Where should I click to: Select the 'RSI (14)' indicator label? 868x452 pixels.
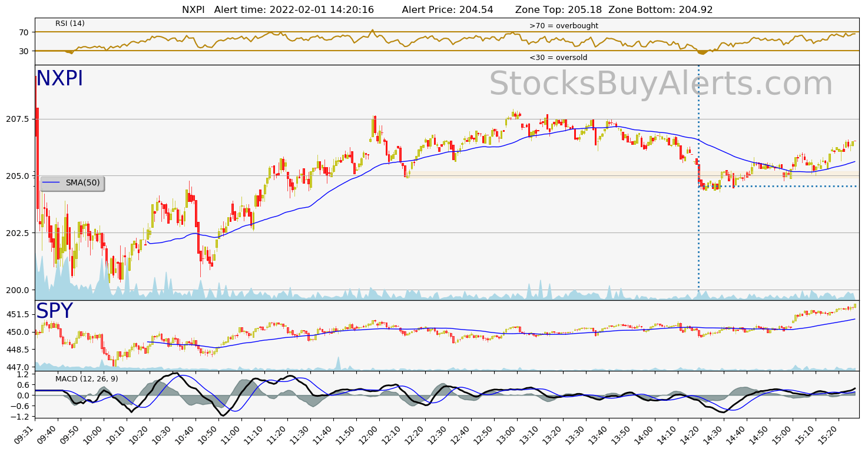[70, 24]
